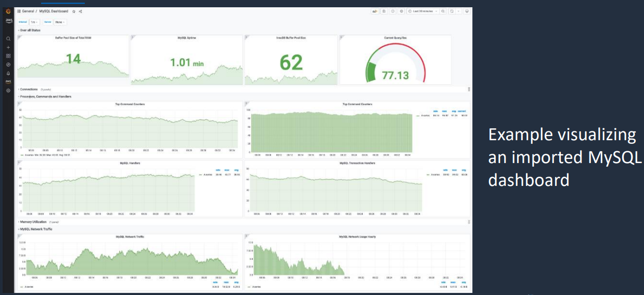This screenshot has height=295, width=644.
Task: Open InnoDB Buffer Pool Size panel title menu
Action: pyautogui.click(x=291, y=38)
